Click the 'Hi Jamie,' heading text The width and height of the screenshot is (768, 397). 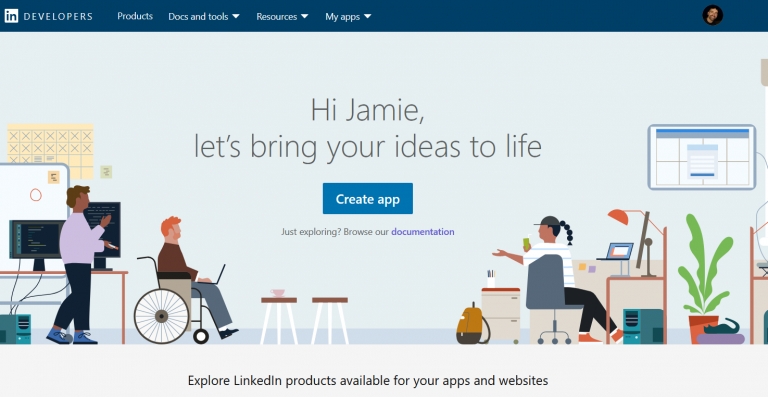(x=367, y=110)
